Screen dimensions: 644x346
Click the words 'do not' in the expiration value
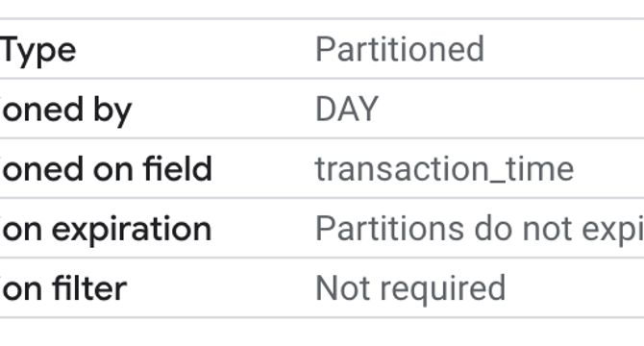pos(523,228)
